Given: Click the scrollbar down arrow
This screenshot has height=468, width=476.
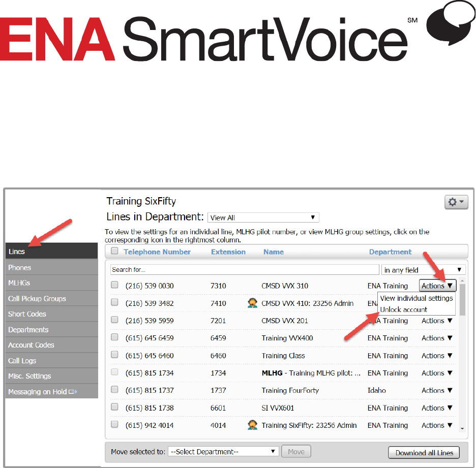Looking at the screenshot, I should coord(462,428).
